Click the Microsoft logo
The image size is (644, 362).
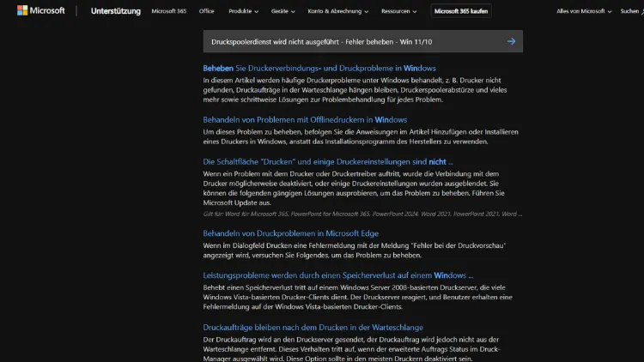[40, 10]
